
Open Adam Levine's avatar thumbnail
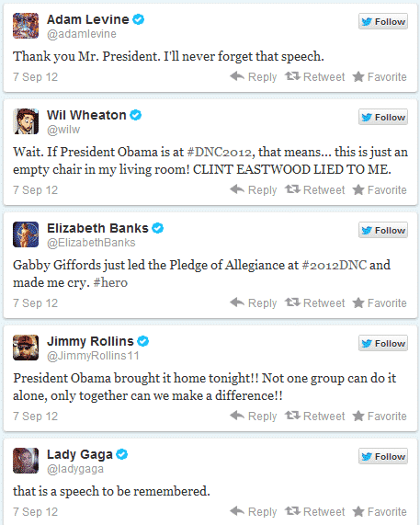click(x=26, y=26)
